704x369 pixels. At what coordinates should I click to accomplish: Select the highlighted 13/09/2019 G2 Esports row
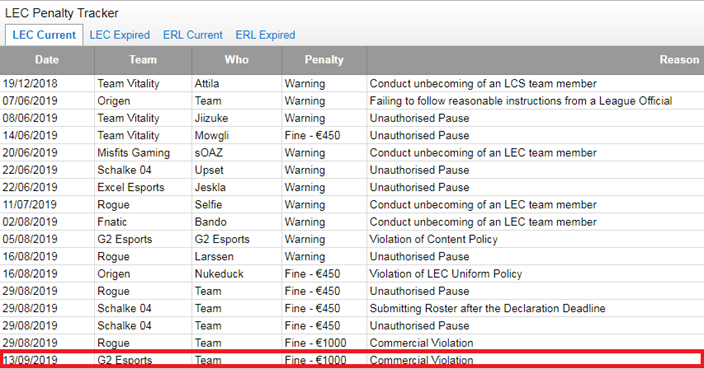coord(352,359)
